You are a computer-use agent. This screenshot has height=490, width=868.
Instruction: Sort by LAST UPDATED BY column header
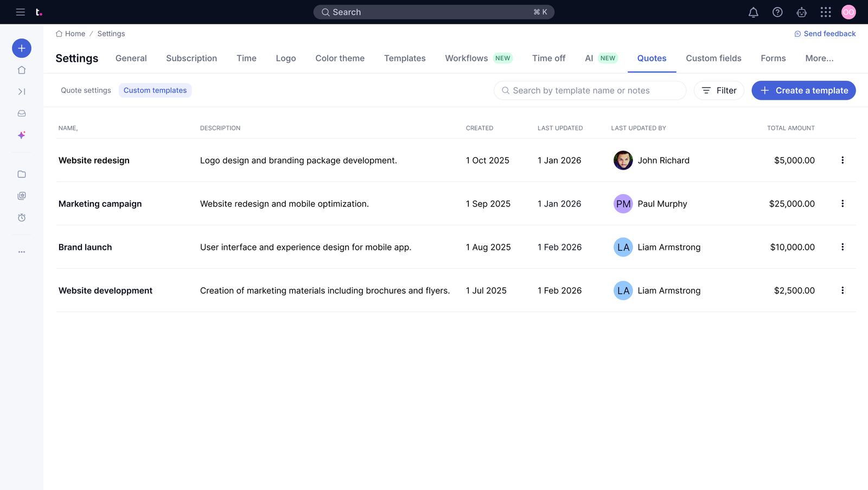click(x=639, y=128)
